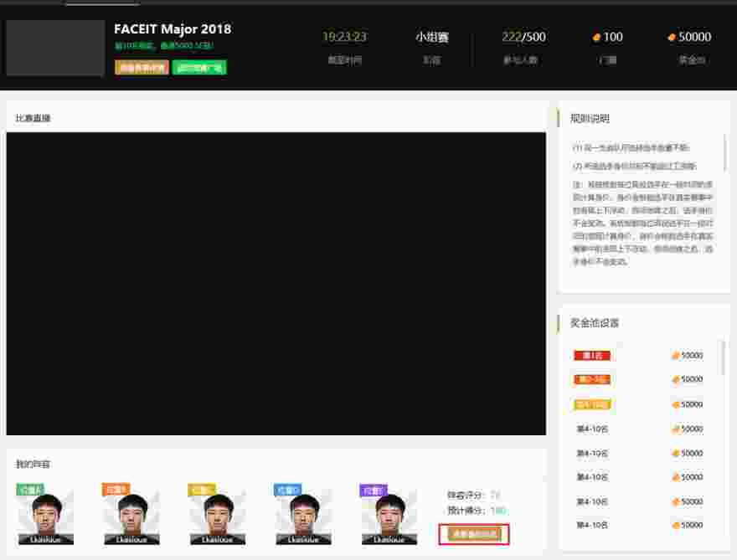Viewport: 737px width, 560px height.
Task: Click the scrollbar of the rules panel
Action: tap(725, 152)
